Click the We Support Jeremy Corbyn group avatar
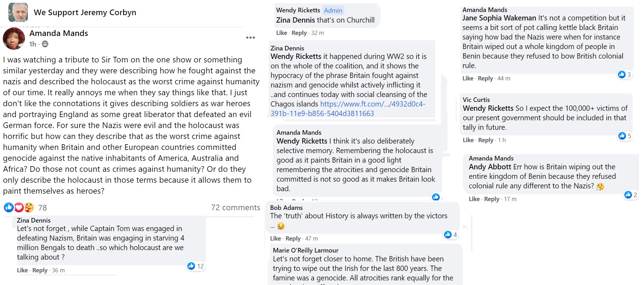The height and width of the screenshot is (285, 644). point(18,12)
